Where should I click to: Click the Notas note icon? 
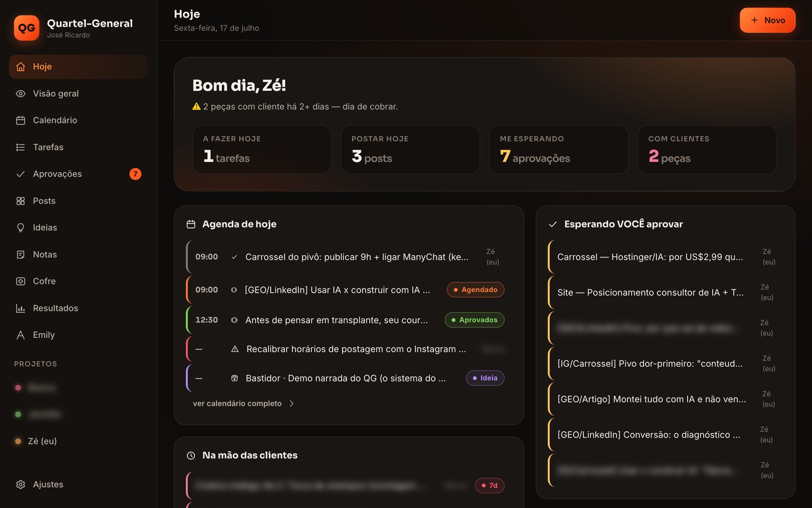pyautogui.click(x=21, y=255)
